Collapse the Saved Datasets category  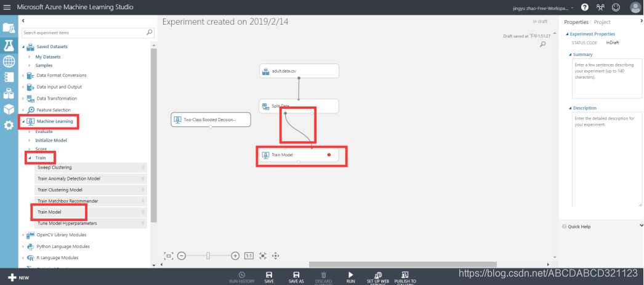(23, 47)
